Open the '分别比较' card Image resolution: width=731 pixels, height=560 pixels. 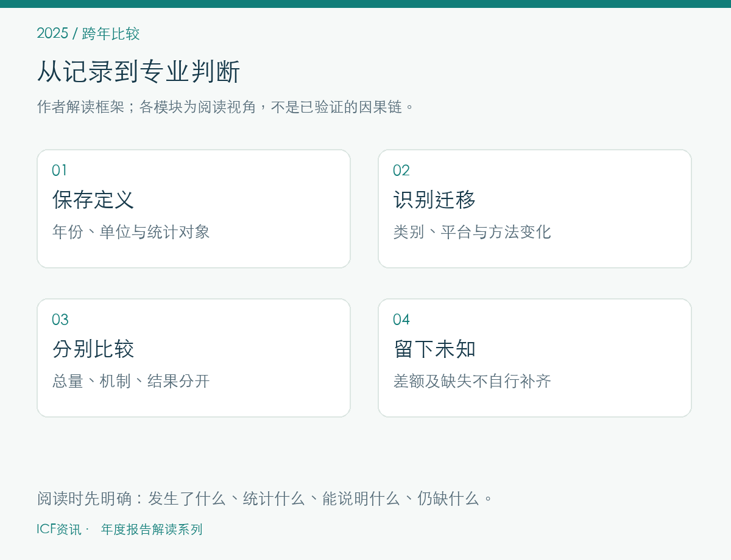(x=194, y=358)
